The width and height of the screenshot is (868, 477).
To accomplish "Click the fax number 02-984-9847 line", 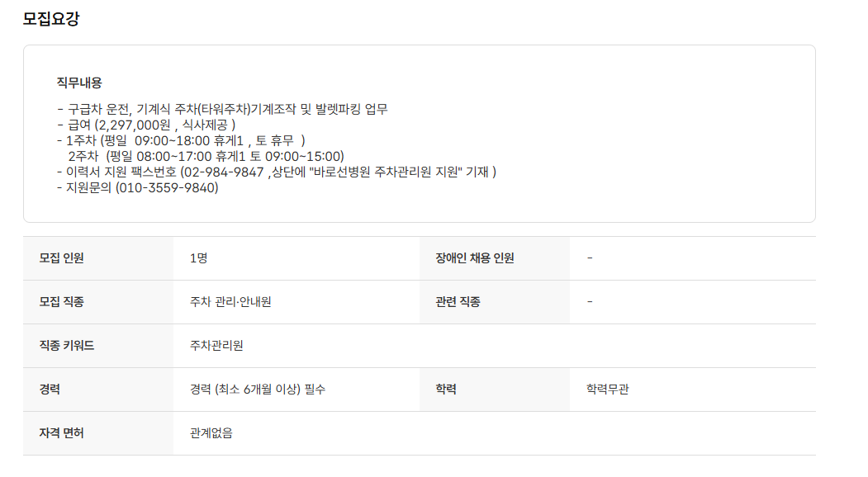I will tap(277, 172).
